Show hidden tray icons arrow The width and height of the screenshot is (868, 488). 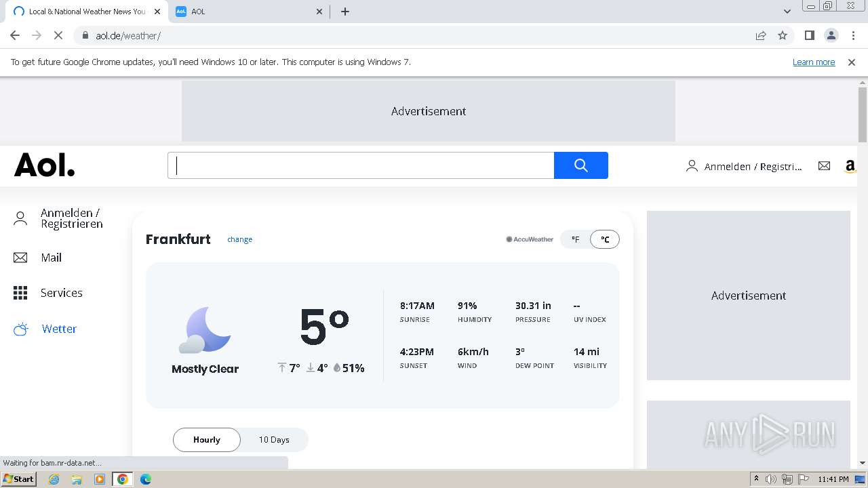(x=756, y=479)
